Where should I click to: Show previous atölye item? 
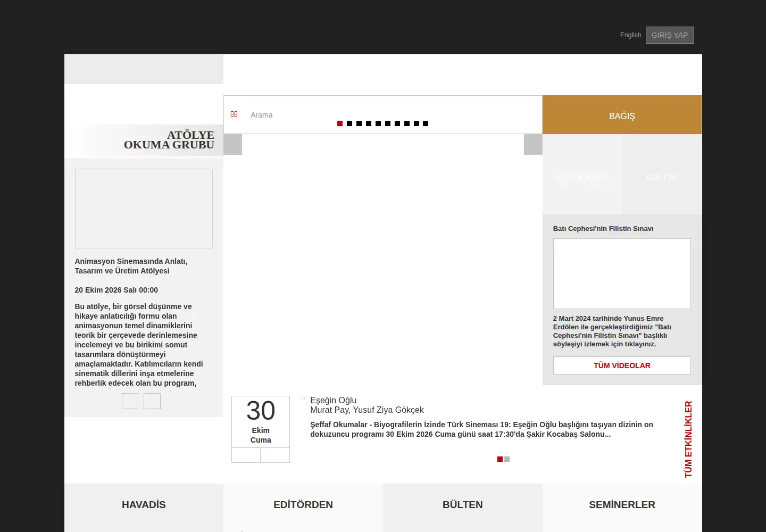pos(130,401)
